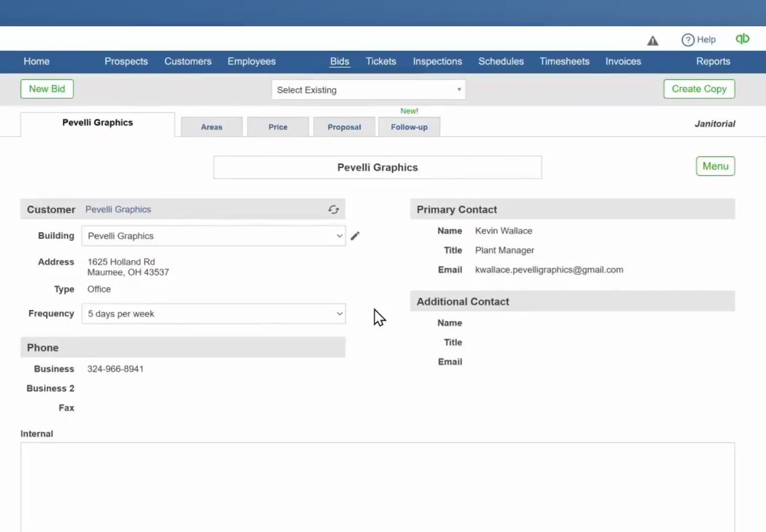Open the Proposal tab
The height and width of the screenshot is (532, 766).
pyautogui.click(x=344, y=127)
